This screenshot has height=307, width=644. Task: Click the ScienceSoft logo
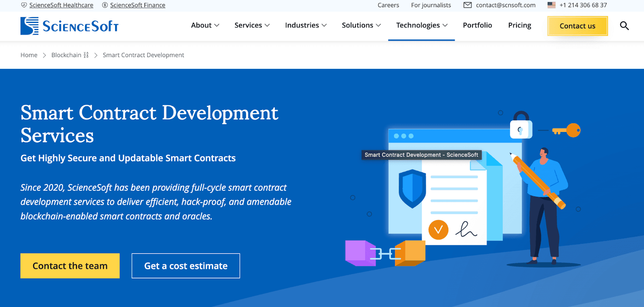(70, 26)
